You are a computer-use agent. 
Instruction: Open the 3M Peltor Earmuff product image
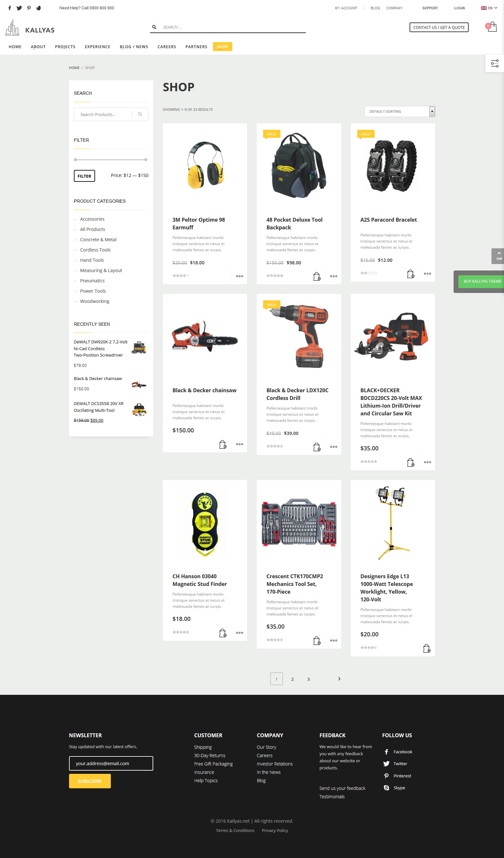[x=205, y=165]
